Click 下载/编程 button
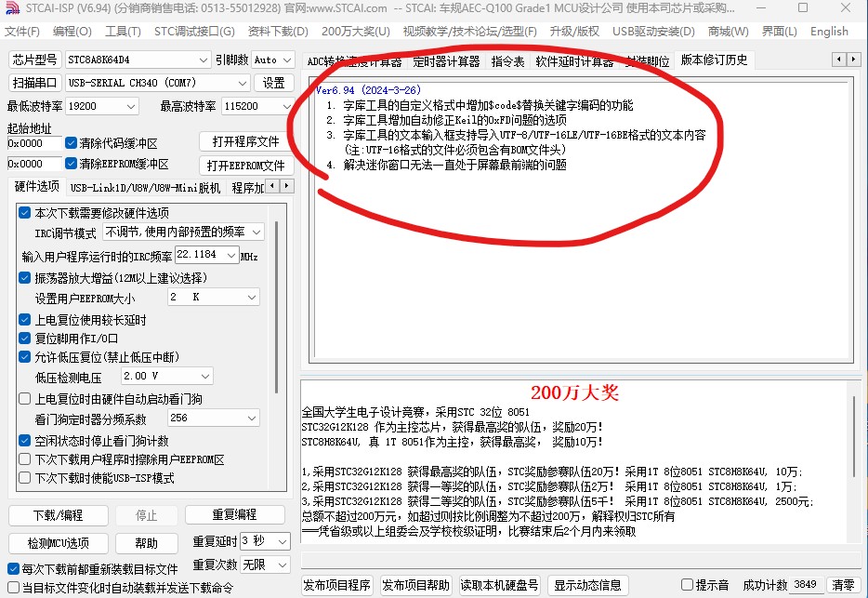The height and width of the screenshot is (598, 868). tap(59, 515)
